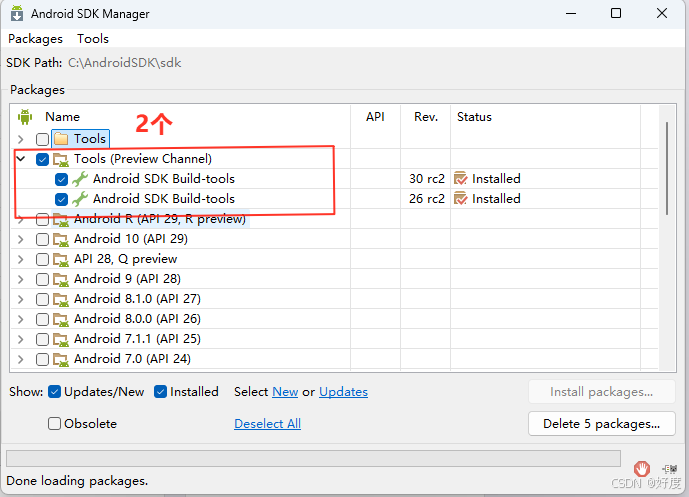
Task: Expand the Android 8.1.0 (API 27) node
Action: 20,299
